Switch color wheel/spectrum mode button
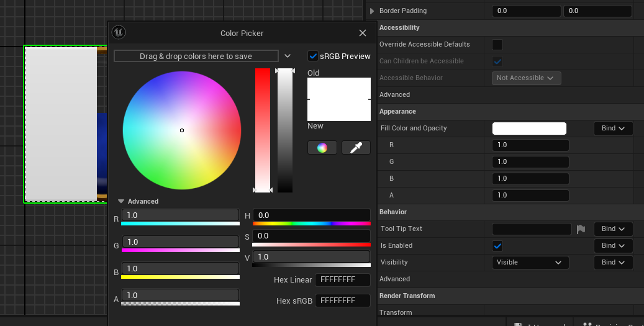Image resolution: width=644 pixels, height=326 pixels. coord(322,148)
